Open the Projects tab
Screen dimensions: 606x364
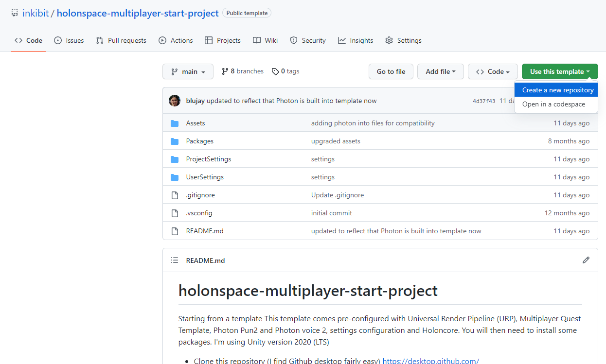click(223, 40)
